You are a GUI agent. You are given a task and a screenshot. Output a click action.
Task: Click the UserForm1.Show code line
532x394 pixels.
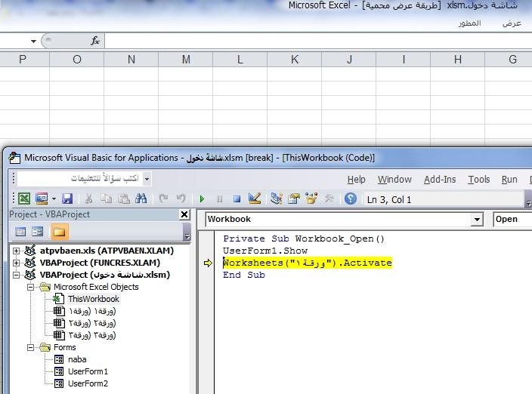pyautogui.click(x=265, y=251)
